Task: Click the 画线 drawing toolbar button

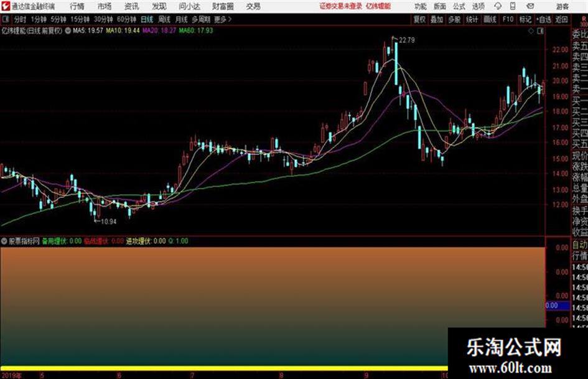Action: point(490,19)
